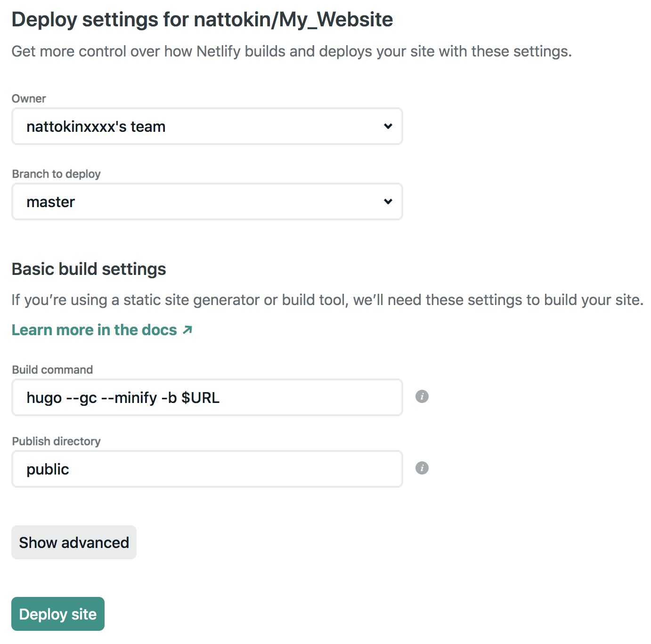Expand the Branch to deploy master selector
This screenshot has height=644, width=651.
[207, 201]
